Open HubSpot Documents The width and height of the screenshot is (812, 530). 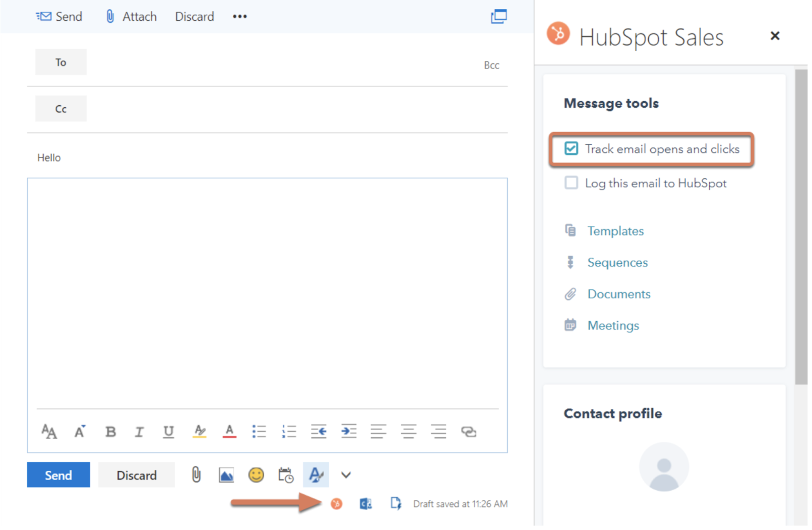(619, 294)
